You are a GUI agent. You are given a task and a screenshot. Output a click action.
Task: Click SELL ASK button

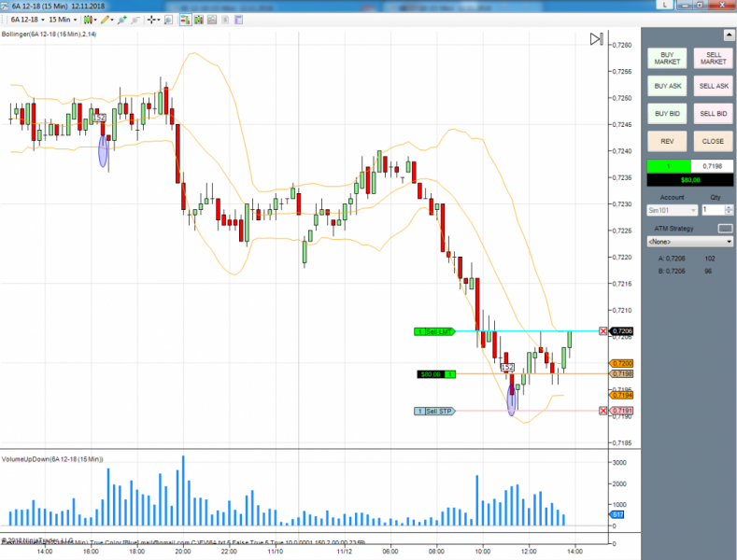[714, 86]
